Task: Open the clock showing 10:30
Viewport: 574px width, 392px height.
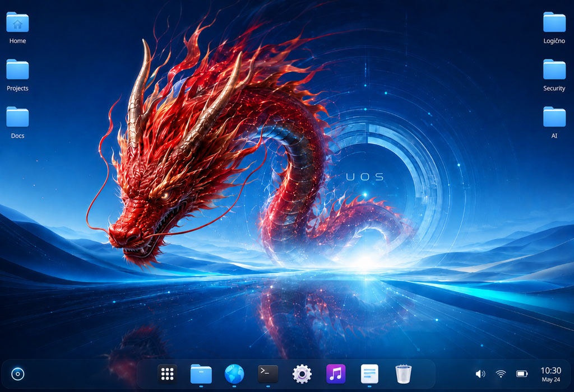Action: coord(551,370)
